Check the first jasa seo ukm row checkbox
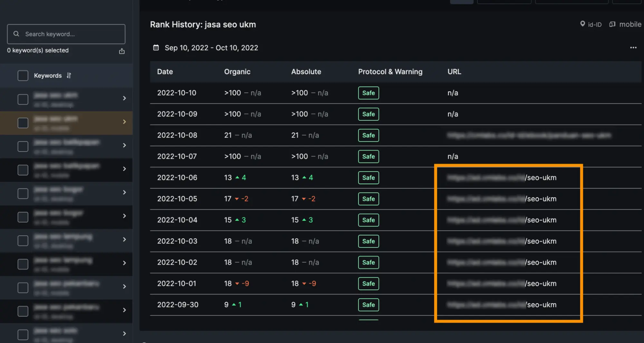Screen dimensions: 644x343 [x=23, y=99]
